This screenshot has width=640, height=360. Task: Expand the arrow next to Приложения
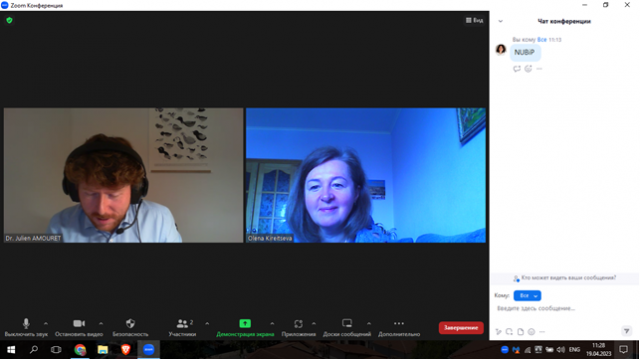(x=313, y=323)
